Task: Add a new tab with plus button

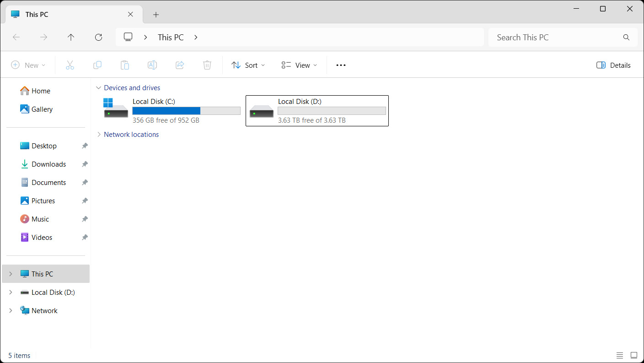Action: pos(156,15)
